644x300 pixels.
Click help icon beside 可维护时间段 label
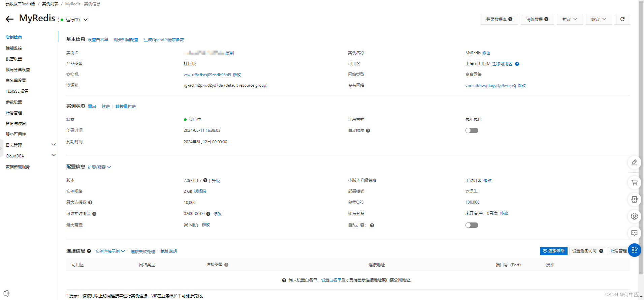[94, 214]
